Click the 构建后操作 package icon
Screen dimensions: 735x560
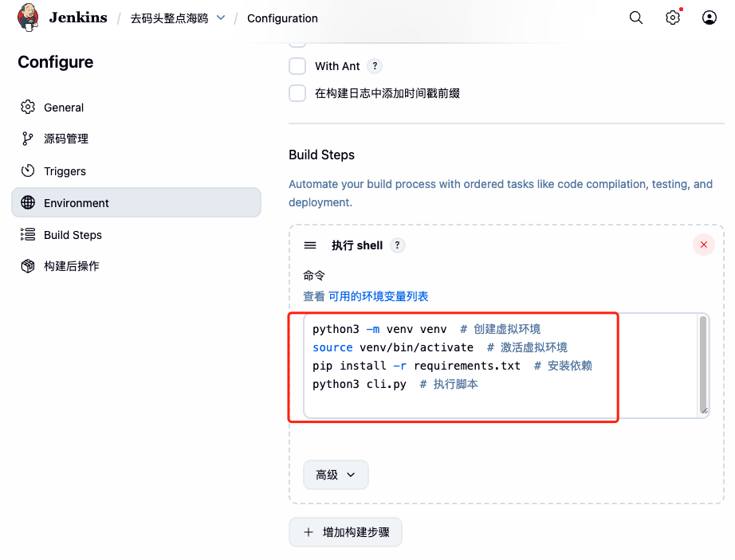pyautogui.click(x=28, y=266)
